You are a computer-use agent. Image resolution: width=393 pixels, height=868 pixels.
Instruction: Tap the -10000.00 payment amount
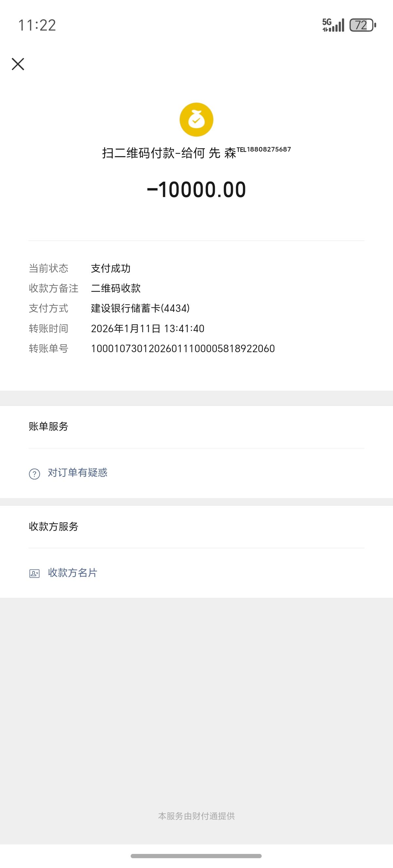click(196, 190)
